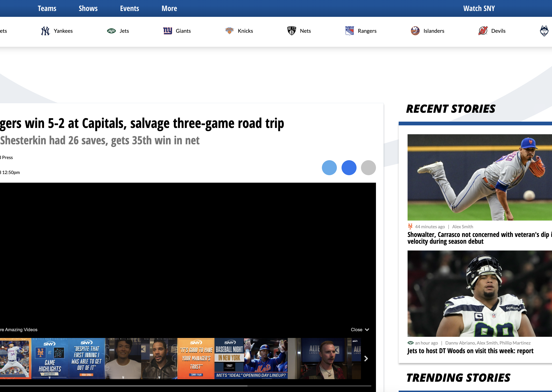The height and width of the screenshot is (392, 552).
Task: Advance the video carousel with the right arrow
Action: [x=366, y=359]
